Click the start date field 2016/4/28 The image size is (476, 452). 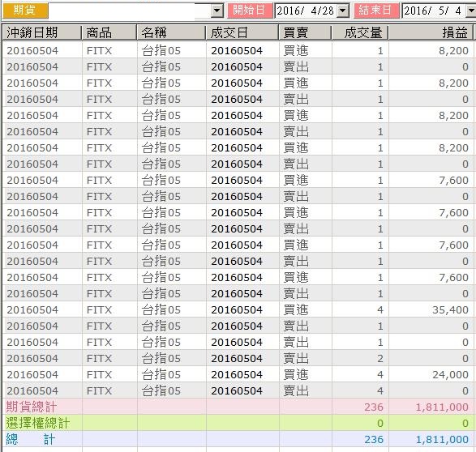click(307, 11)
